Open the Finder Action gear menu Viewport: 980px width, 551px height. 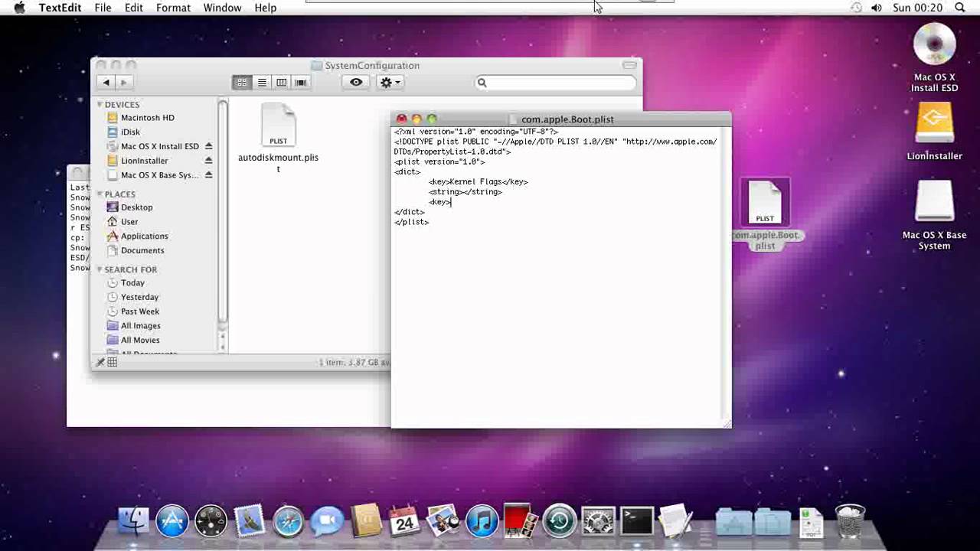[x=390, y=83]
